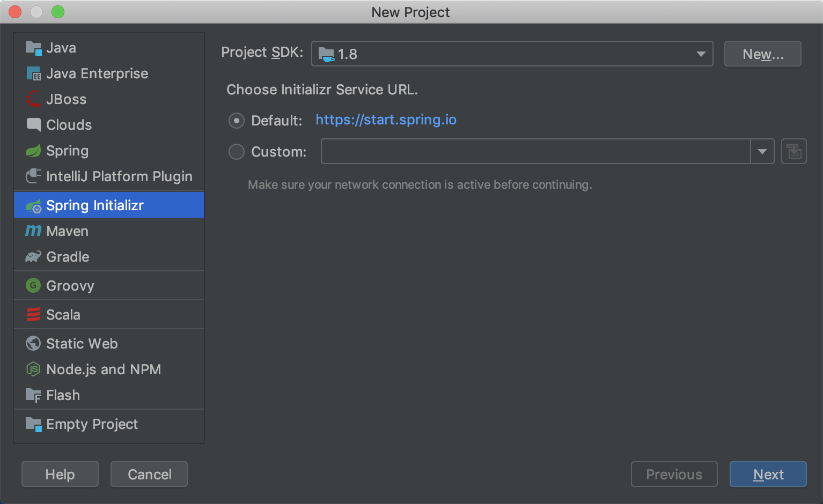Select IntelliJ Platform Plugin entry
This screenshot has width=823, height=504.
pos(109,176)
